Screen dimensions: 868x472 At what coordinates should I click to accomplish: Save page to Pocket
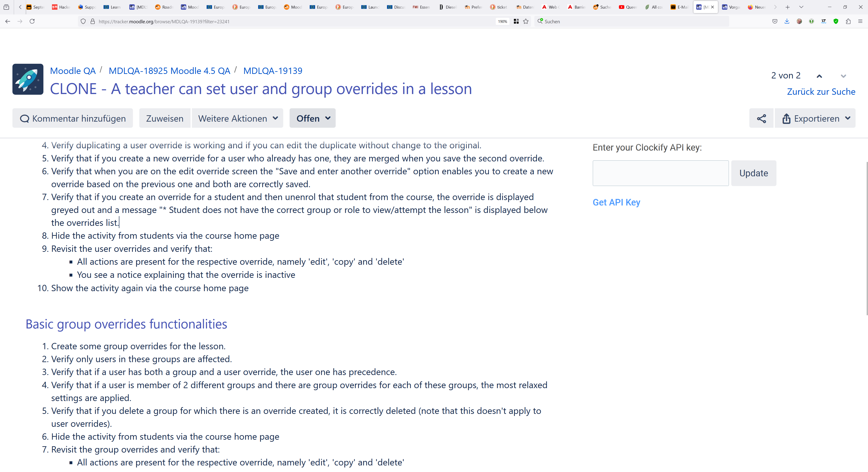click(775, 21)
